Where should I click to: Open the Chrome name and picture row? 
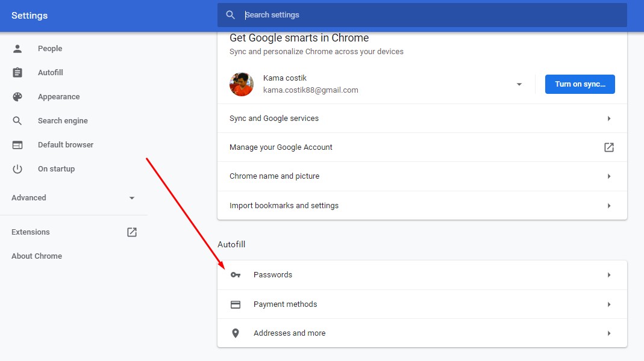422,176
